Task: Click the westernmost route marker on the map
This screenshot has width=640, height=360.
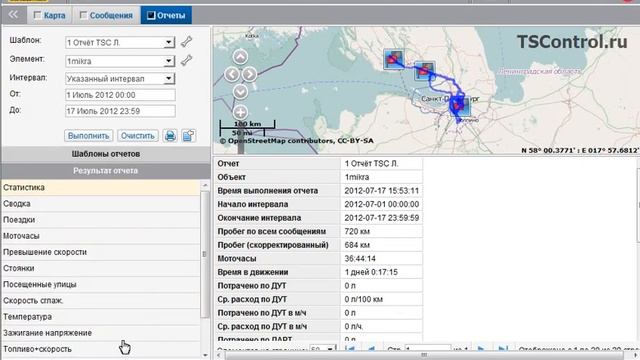Action: [x=393, y=59]
